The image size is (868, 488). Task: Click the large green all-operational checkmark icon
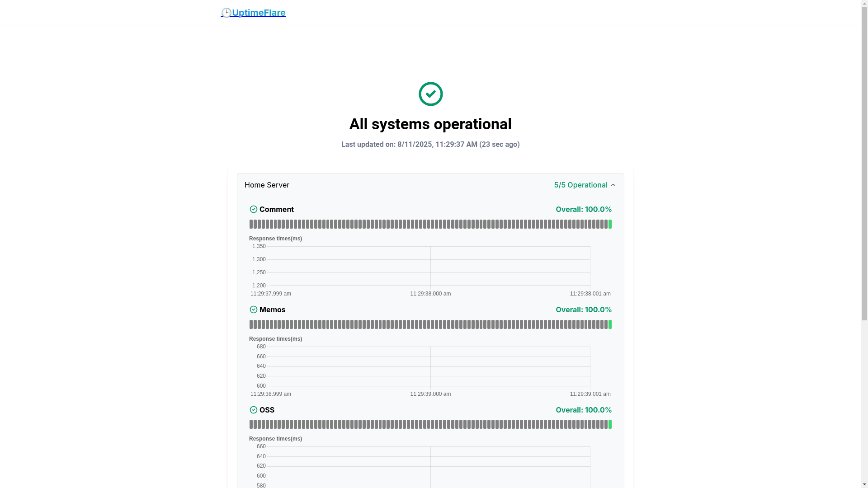pos(430,94)
